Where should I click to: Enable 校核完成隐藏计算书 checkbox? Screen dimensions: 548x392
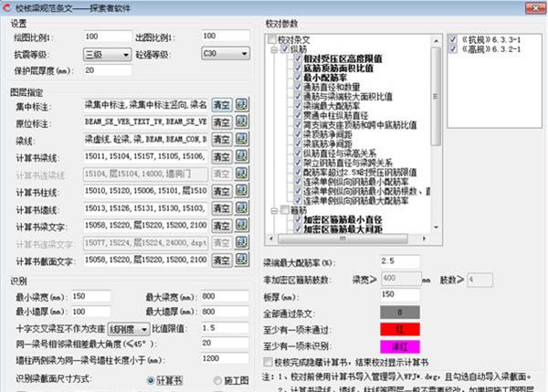pos(268,362)
